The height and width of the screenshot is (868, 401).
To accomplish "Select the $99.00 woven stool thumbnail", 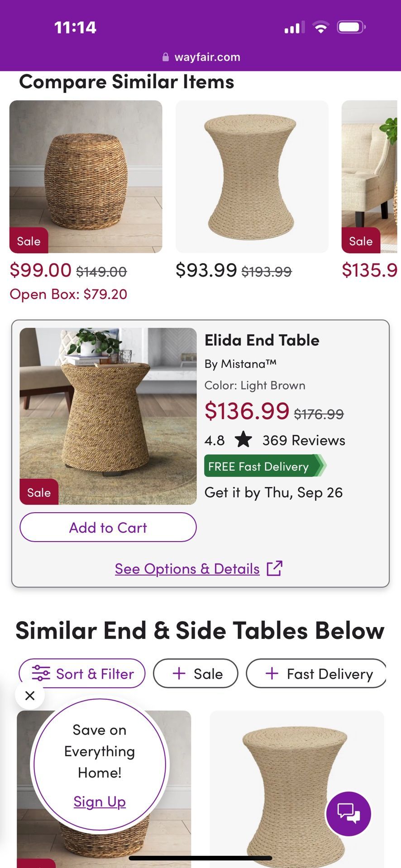I will pos(86,176).
